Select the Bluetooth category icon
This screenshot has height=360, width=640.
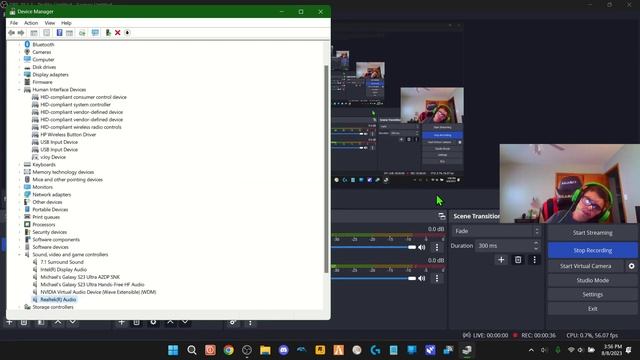[27, 44]
